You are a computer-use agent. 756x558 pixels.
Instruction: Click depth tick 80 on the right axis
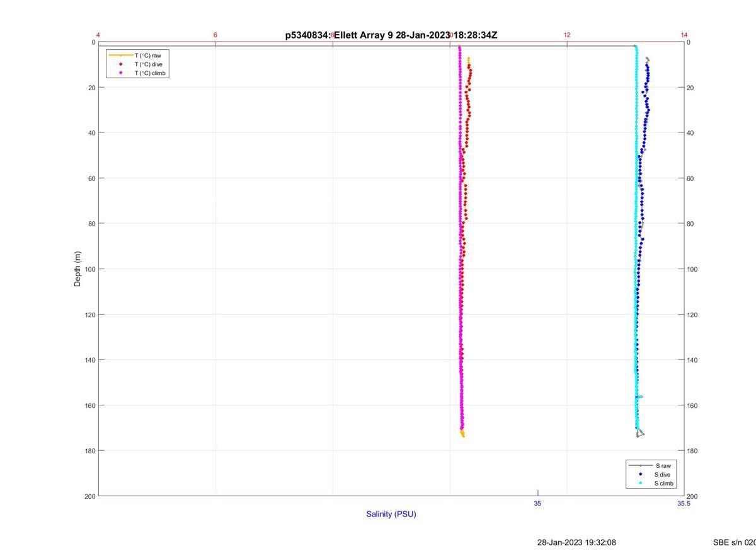[690, 224]
